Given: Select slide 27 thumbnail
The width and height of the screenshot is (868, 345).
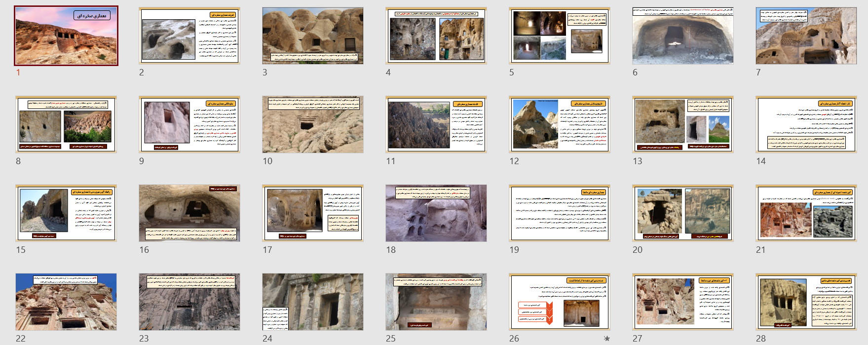Looking at the screenshot, I should (683, 302).
